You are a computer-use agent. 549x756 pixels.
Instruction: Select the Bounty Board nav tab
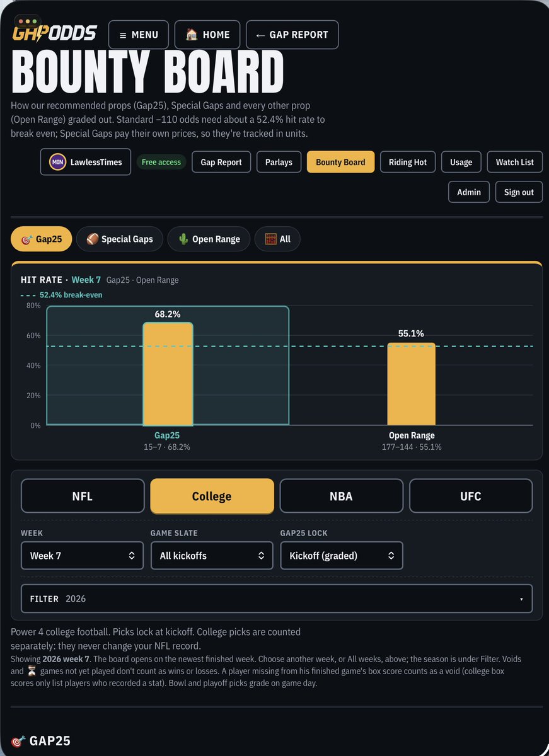coord(340,162)
